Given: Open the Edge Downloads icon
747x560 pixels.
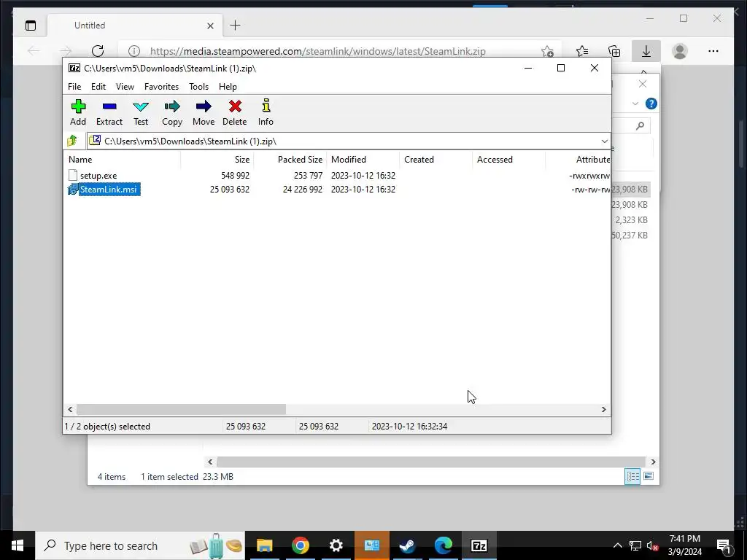Looking at the screenshot, I should pos(646,51).
